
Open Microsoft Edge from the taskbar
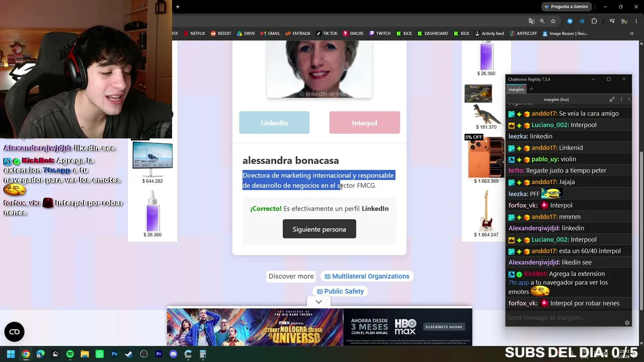[x=40, y=354]
